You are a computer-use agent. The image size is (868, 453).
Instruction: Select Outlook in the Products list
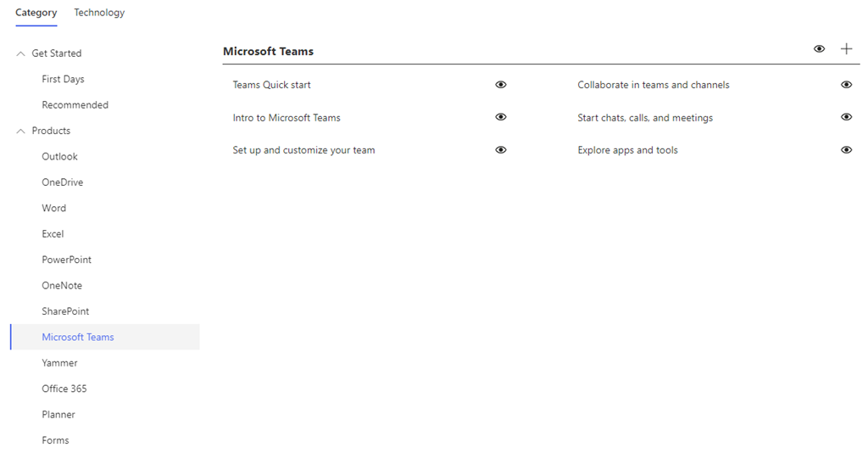(x=59, y=156)
